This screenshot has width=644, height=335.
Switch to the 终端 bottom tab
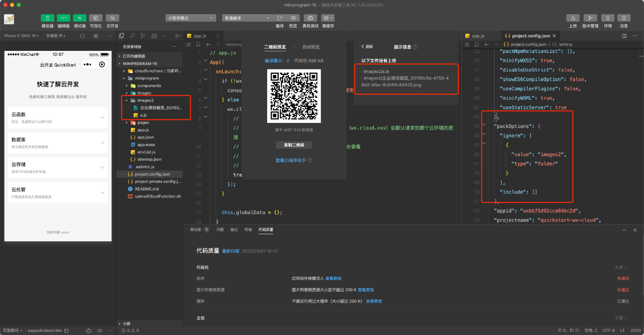248,229
